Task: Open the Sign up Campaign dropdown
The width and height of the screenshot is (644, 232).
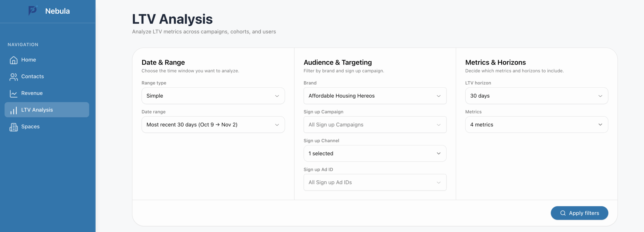Action: (375, 125)
